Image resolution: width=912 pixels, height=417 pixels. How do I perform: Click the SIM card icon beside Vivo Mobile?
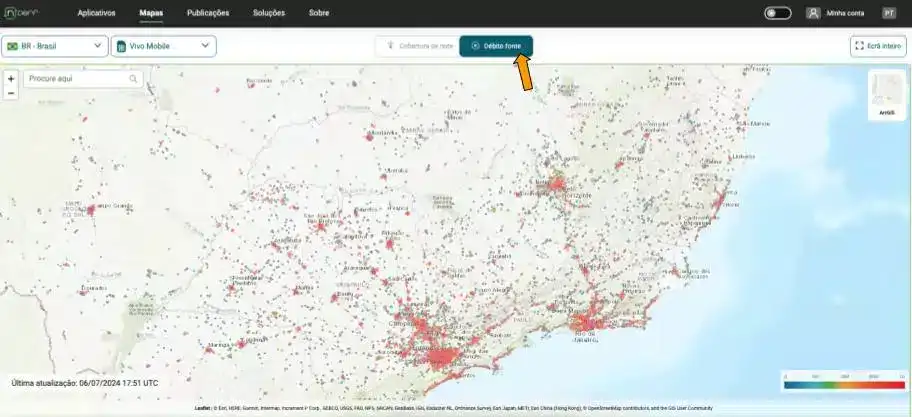(122, 46)
